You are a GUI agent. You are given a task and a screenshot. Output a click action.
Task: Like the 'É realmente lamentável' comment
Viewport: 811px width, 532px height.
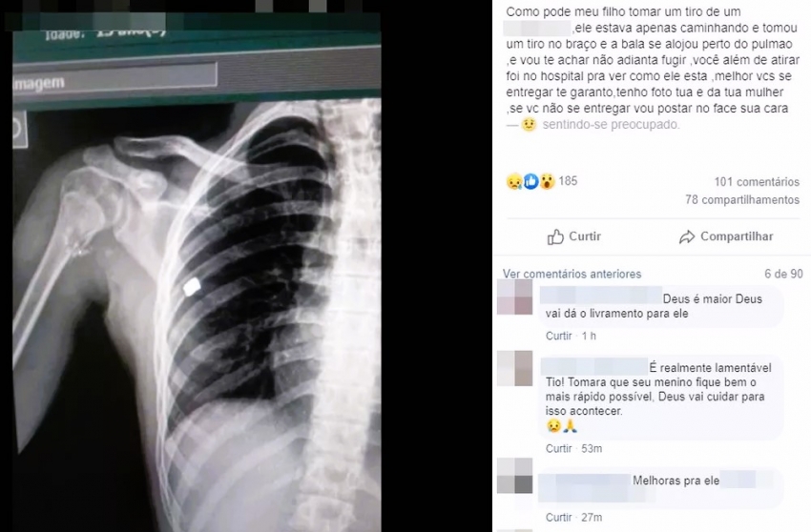click(558, 449)
